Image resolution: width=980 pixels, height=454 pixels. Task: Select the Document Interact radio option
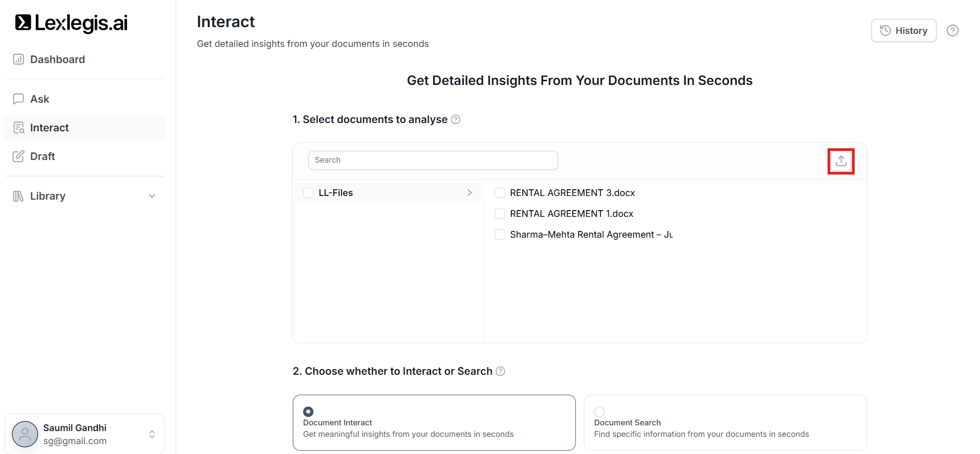pos(308,411)
